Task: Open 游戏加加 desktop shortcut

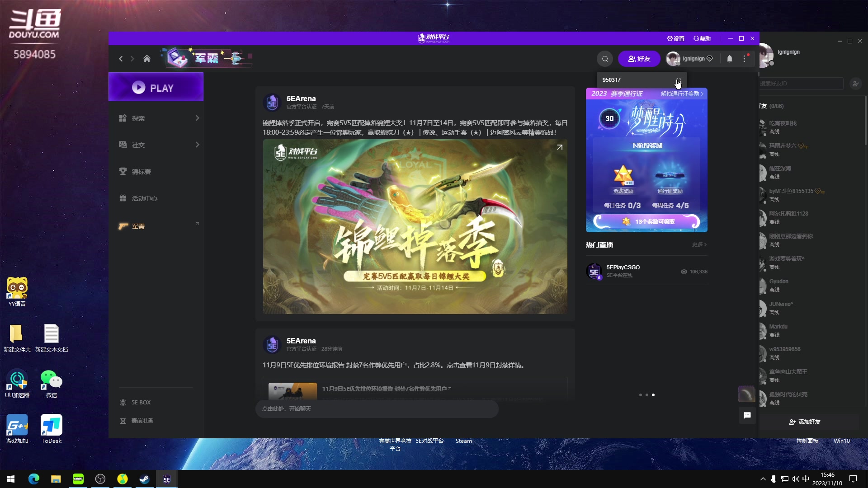Action: [x=17, y=429]
